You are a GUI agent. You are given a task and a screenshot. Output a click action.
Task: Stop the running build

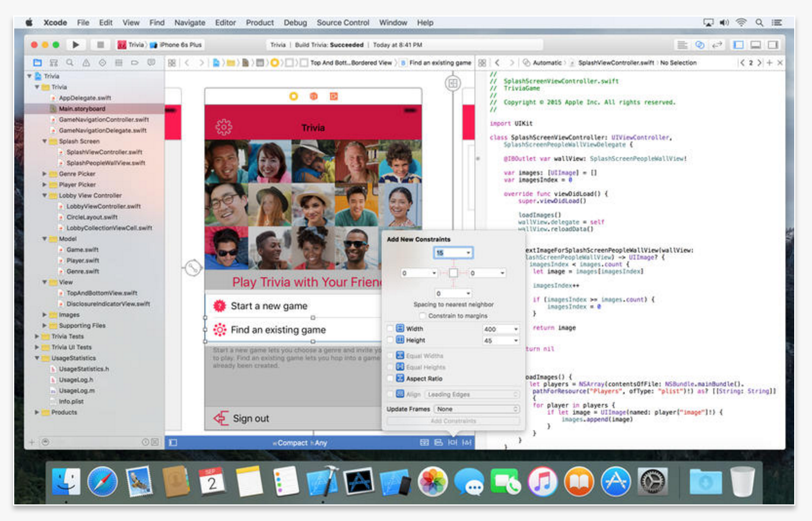pyautogui.click(x=100, y=45)
